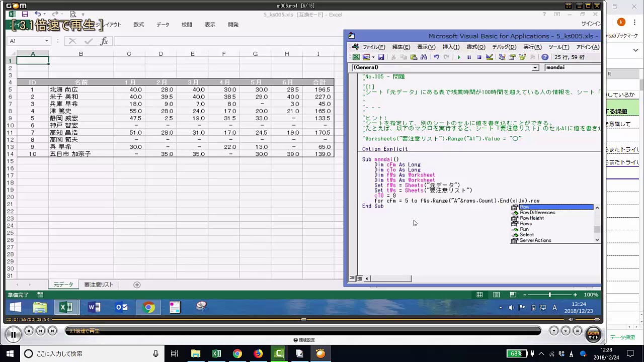Toggle pause on the GOM player
This screenshot has height=362, width=644.
click(13, 333)
